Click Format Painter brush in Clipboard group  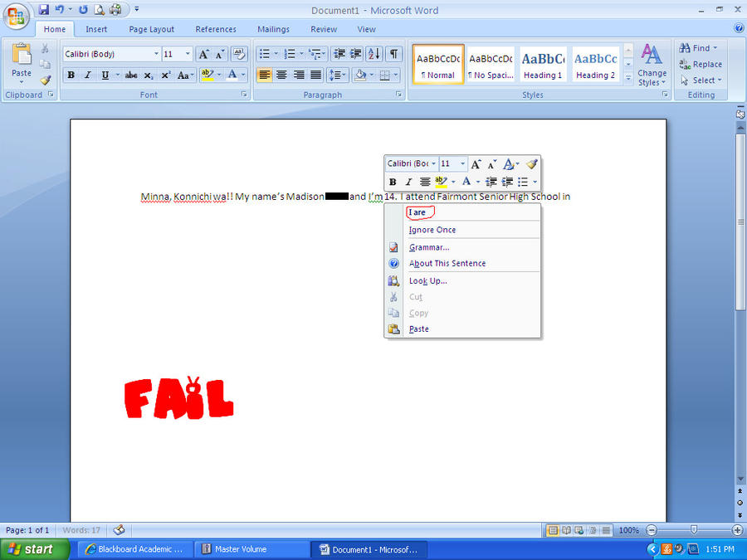[46, 80]
